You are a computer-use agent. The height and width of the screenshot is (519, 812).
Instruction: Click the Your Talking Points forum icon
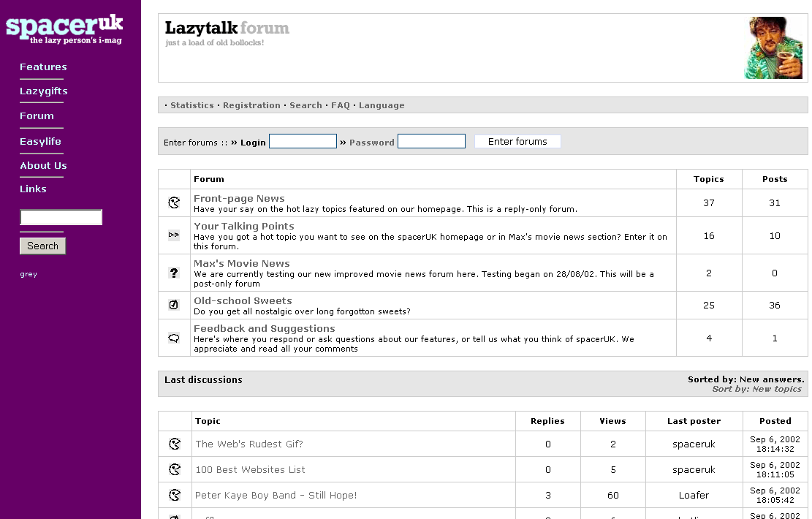click(174, 235)
